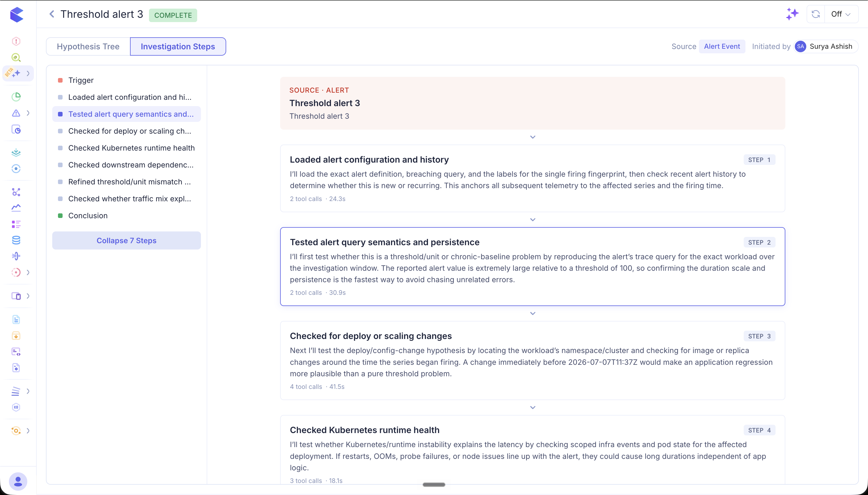Screen dimensions: 868x495
Task: Click the STEP 2 badge
Action: tap(759, 242)
